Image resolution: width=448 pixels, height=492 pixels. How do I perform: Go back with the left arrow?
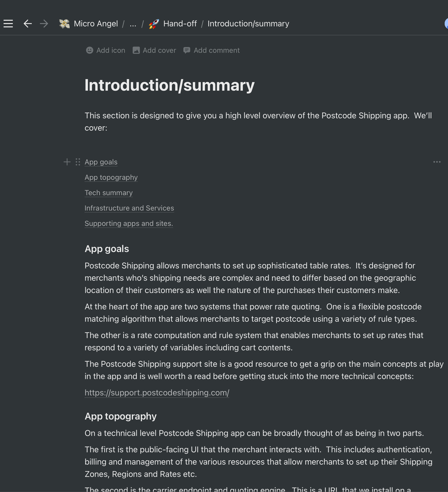(x=28, y=24)
